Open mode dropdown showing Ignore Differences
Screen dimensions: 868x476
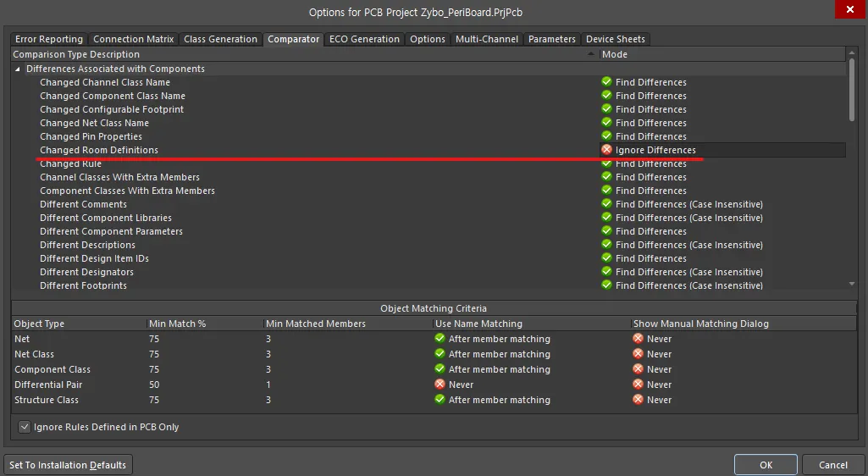(722, 150)
